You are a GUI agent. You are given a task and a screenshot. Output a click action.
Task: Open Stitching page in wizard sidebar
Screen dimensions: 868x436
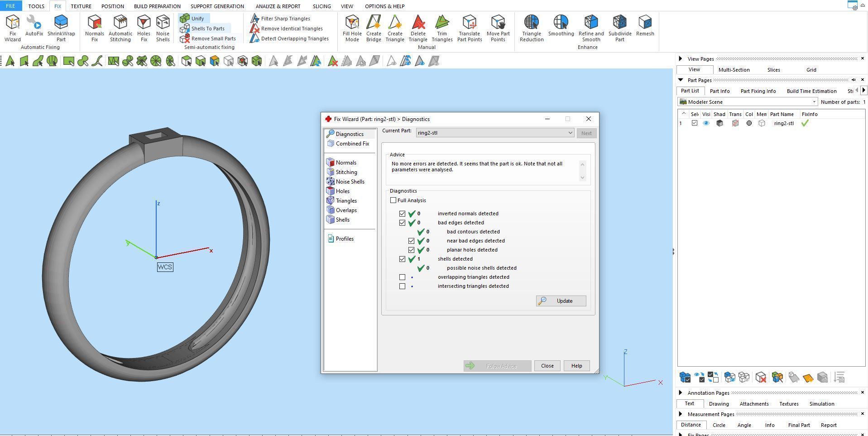[x=342, y=172]
